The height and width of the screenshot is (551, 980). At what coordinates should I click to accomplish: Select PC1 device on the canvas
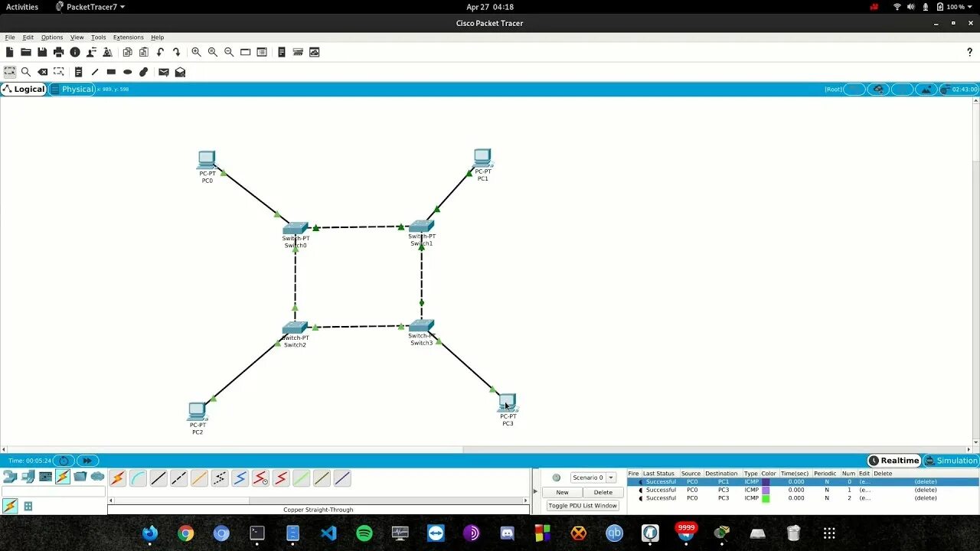click(482, 158)
